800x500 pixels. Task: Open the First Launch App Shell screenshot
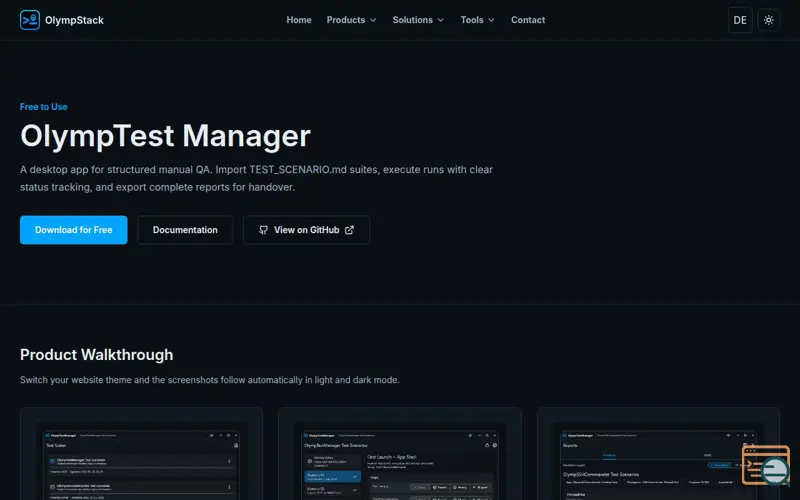[400, 454]
